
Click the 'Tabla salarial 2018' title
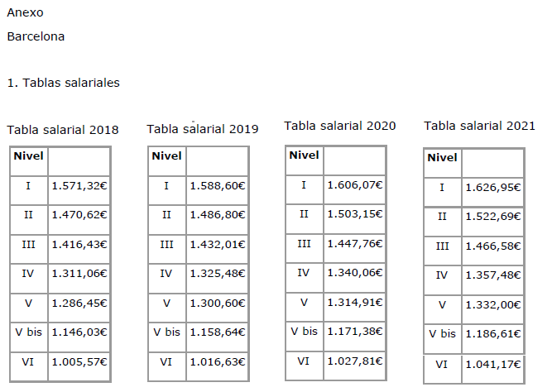click(x=63, y=130)
